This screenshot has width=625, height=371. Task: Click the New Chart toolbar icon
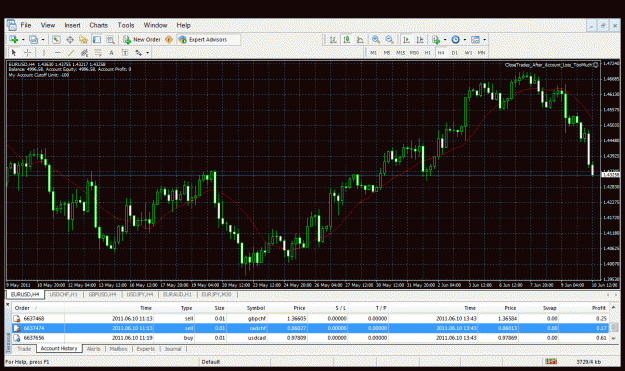tap(14, 39)
